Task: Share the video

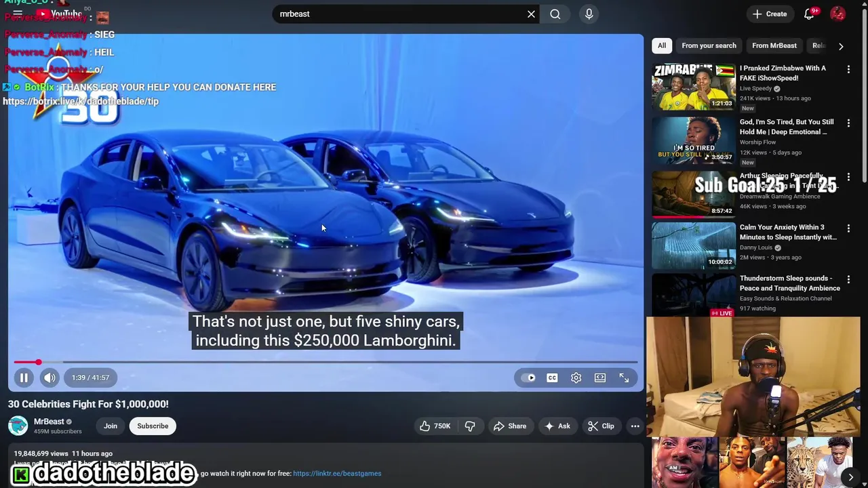Action: (510, 426)
